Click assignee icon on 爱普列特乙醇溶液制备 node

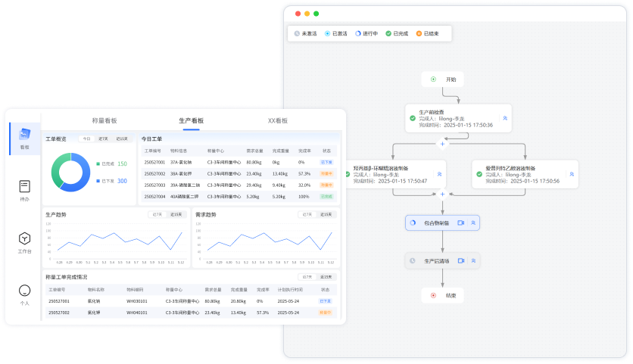click(572, 174)
